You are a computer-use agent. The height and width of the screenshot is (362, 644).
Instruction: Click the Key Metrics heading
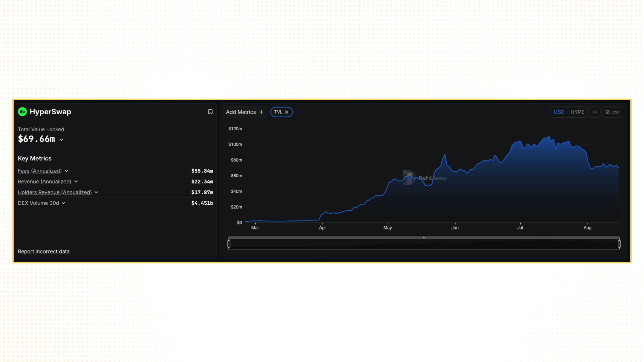click(35, 158)
